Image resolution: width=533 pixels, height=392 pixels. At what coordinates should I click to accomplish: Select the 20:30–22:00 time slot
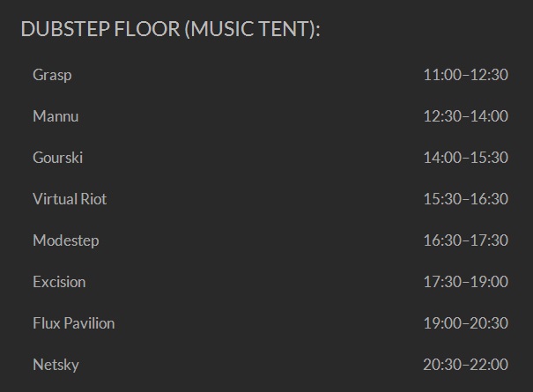(466, 365)
